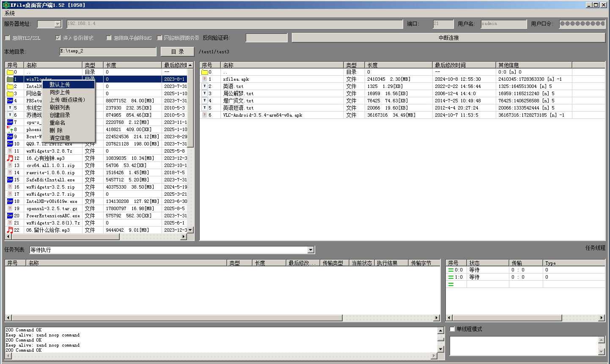Click the 中断连接 button
Screen dimensions: 610x364
click(x=448, y=38)
